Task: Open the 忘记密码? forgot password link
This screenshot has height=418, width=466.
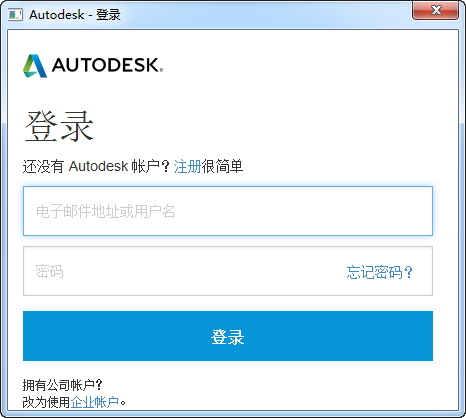Action: click(379, 272)
